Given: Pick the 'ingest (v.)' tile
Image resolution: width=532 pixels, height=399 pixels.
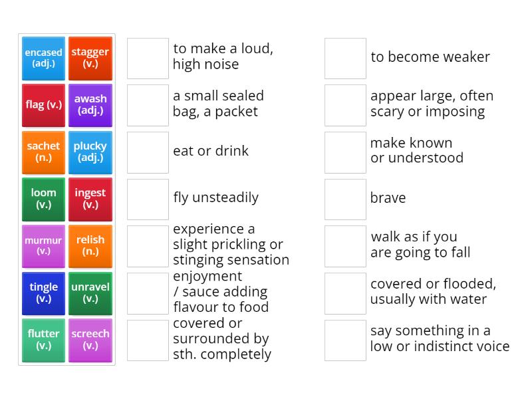Looking at the screenshot, I should point(90,199).
